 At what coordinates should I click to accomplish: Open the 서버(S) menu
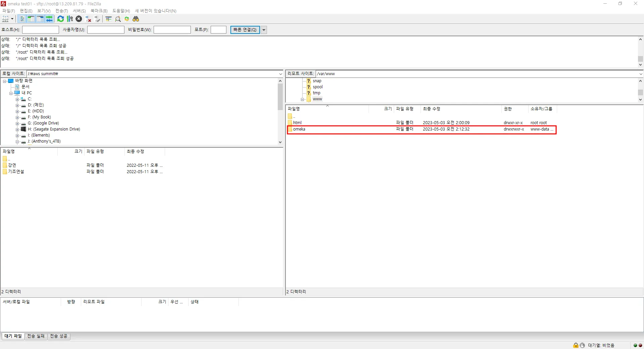pos(79,11)
